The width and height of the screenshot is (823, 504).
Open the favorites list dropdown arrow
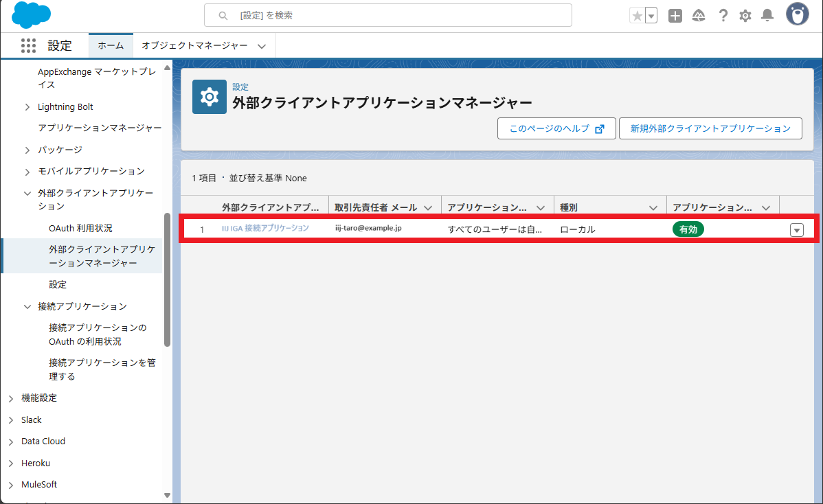(x=651, y=16)
